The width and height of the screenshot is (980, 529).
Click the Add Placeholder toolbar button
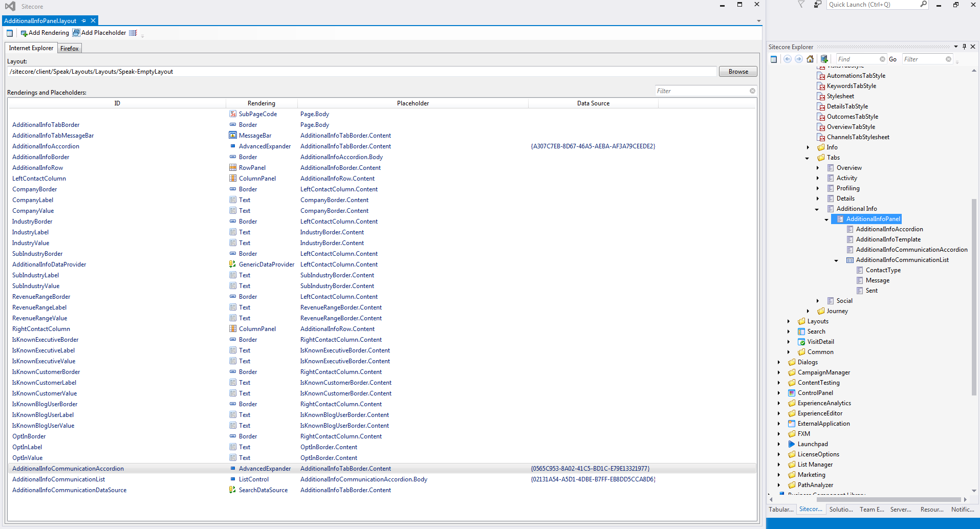point(99,33)
